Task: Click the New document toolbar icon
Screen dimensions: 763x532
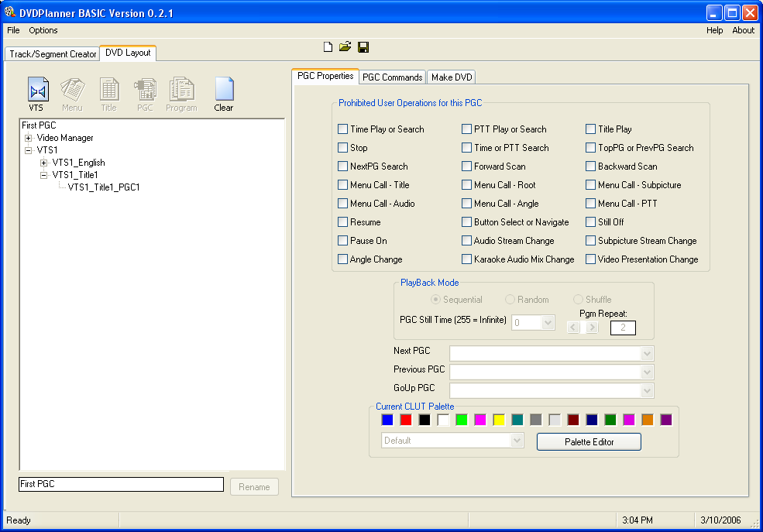Action: pyautogui.click(x=328, y=47)
